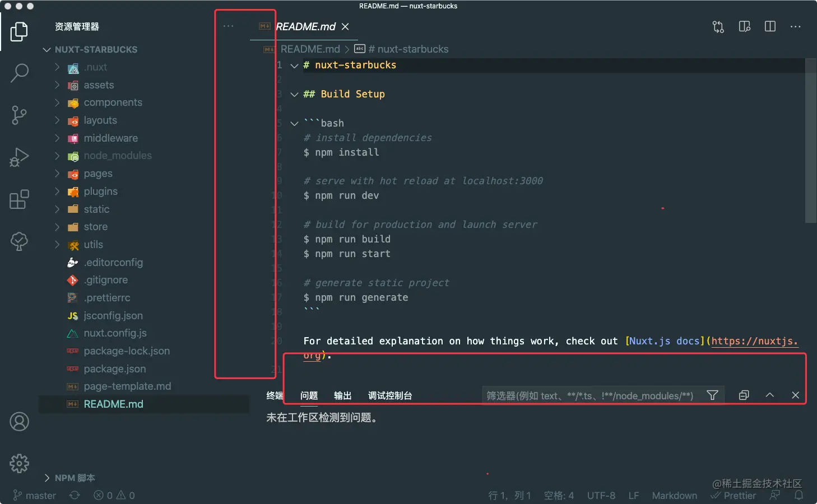The image size is (817, 504).
Task: Open the Manage gear settings icon
Action: (19, 464)
